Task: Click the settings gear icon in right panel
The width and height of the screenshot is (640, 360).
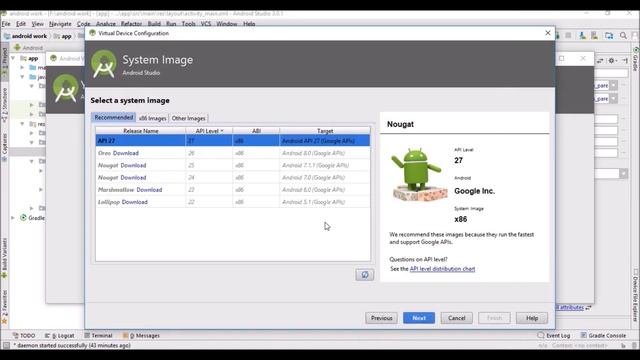Action: tap(611, 60)
